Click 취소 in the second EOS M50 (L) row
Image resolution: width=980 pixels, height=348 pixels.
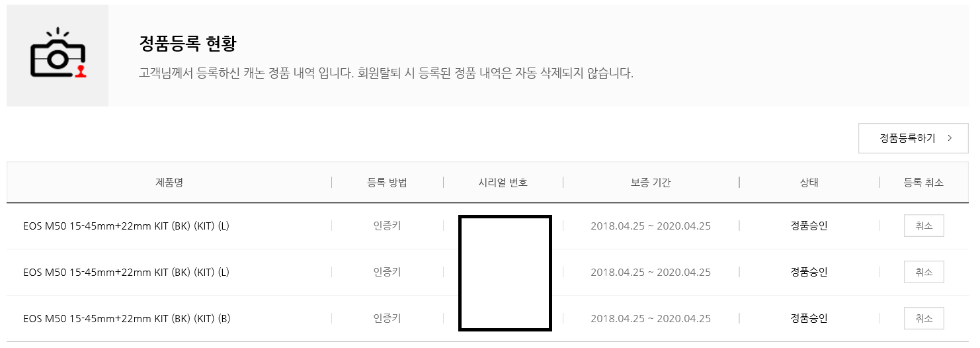(924, 272)
